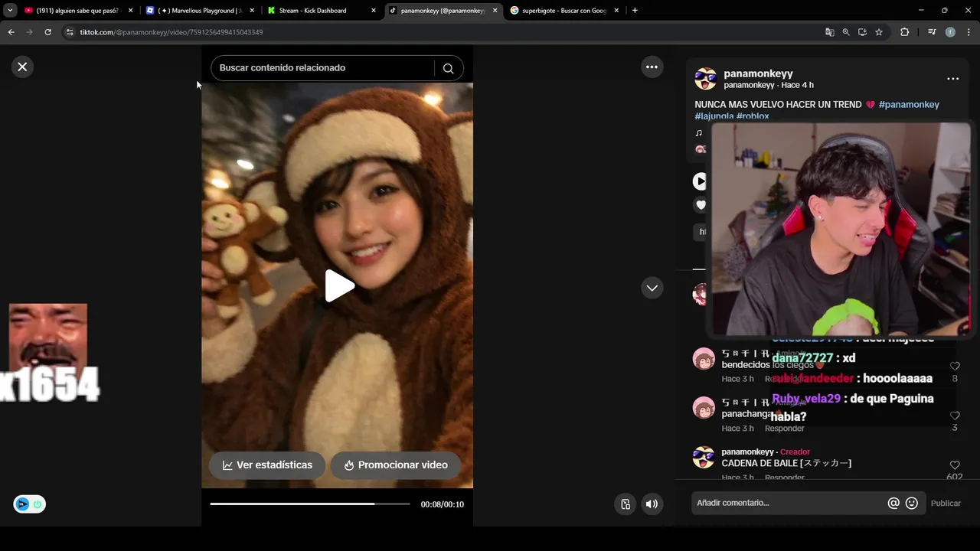Play the paused video

339,285
